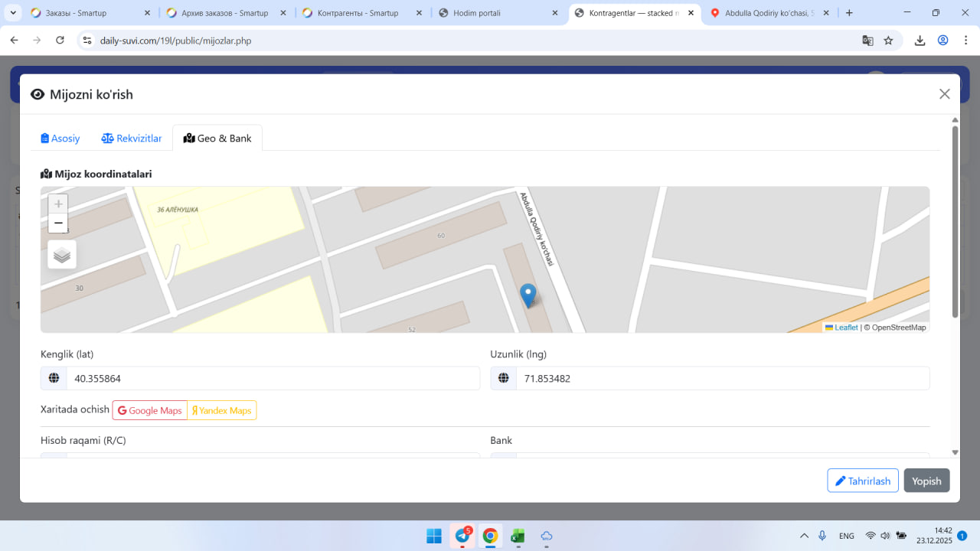Select the Geo & Bank tab
Image resolution: width=980 pixels, height=551 pixels.
[x=217, y=139]
